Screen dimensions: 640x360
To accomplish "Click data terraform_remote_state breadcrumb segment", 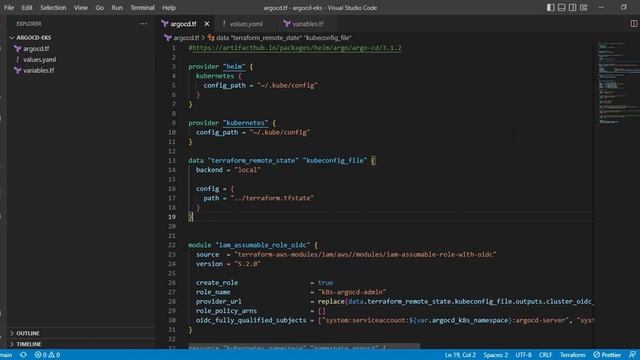I will click(284, 38).
